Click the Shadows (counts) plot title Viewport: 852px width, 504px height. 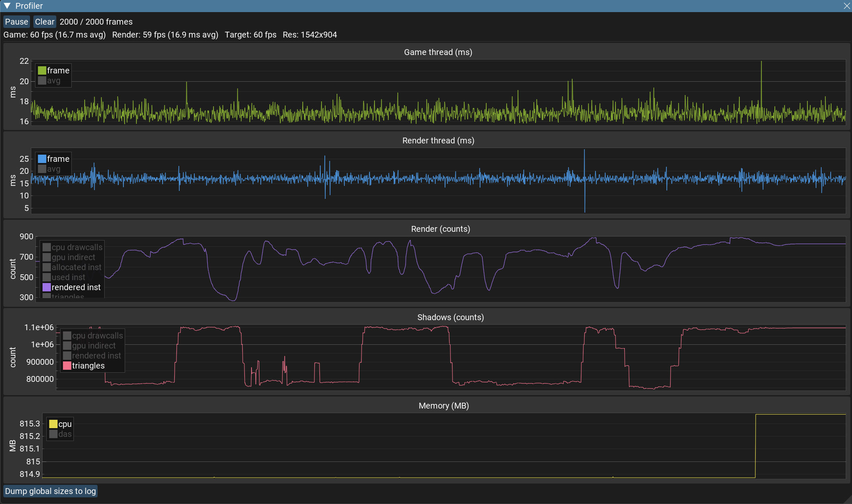tap(450, 317)
